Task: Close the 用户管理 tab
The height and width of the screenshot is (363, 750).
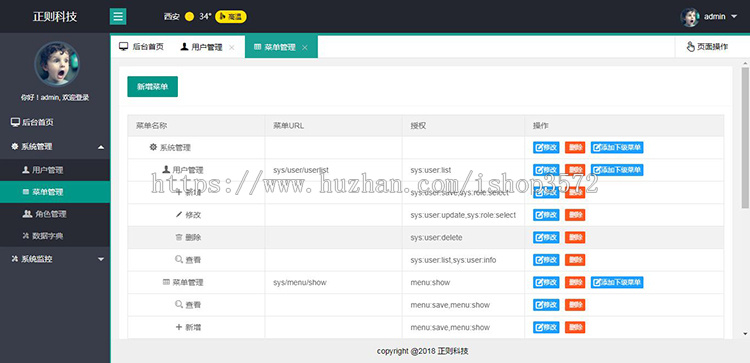Action: (x=232, y=47)
